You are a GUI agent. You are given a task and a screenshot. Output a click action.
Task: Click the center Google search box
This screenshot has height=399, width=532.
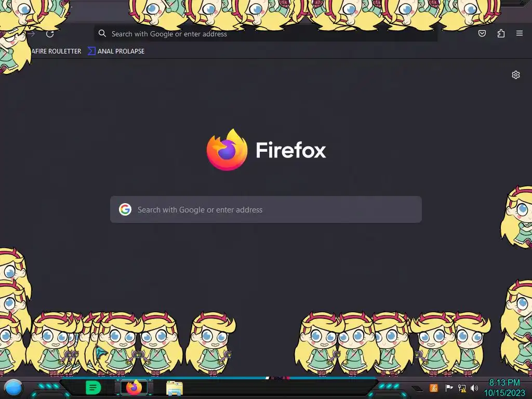click(x=266, y=209)
